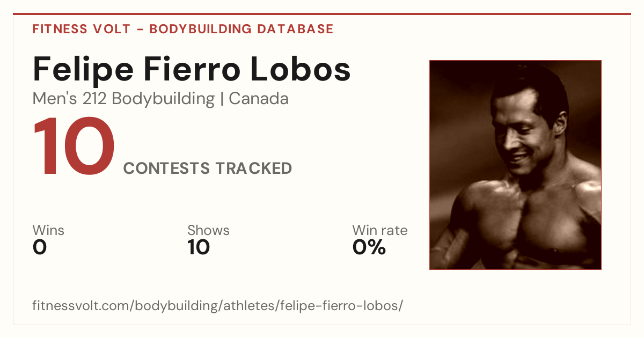Click the Contests Tracked label
Screen dimensions: 644x338
coord(208,168)
